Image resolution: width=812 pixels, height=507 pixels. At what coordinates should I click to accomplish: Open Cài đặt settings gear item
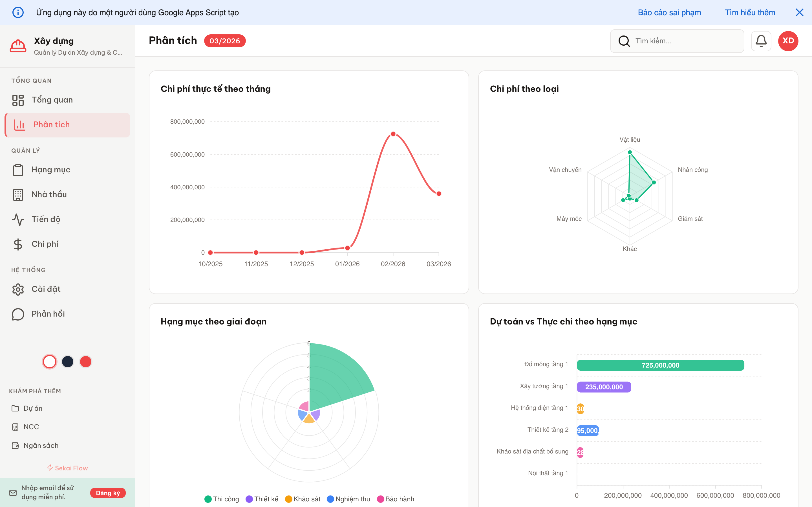46,289
